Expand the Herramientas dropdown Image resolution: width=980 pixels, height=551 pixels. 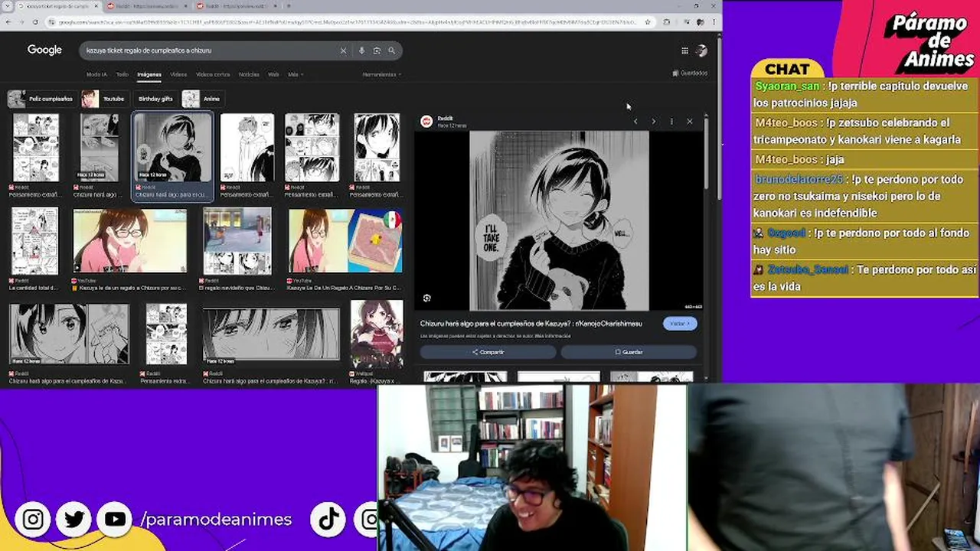381,75
